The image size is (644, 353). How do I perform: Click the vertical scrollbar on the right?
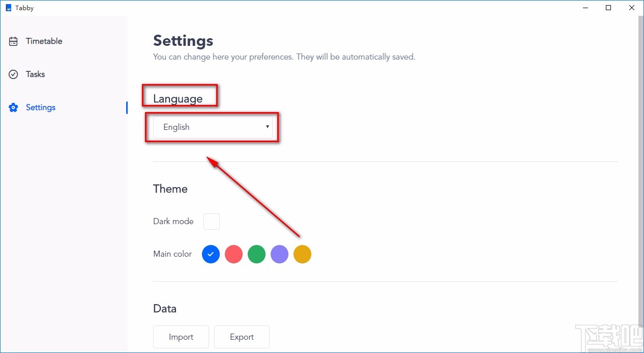pyautogui.click(x=639, y=153)
